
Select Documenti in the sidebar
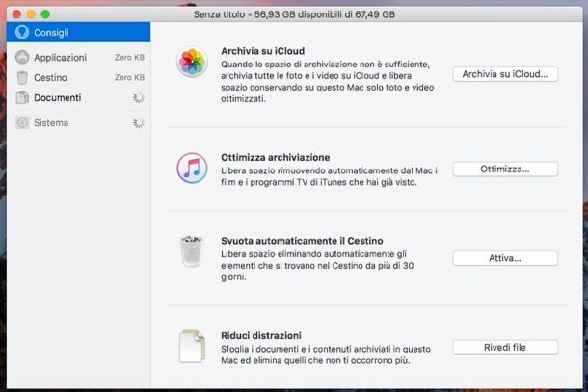pos(78,98)
